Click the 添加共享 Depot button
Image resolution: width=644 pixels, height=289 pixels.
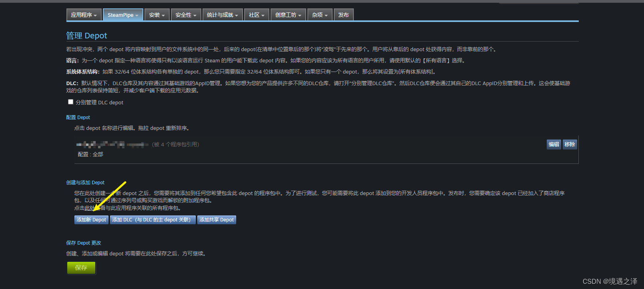pyautogui.click(x=217, y=220)
